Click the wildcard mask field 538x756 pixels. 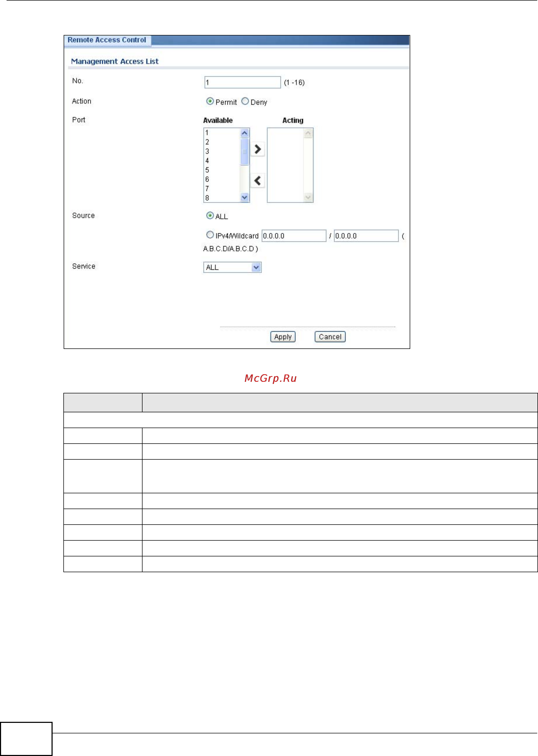pos(366,236)
